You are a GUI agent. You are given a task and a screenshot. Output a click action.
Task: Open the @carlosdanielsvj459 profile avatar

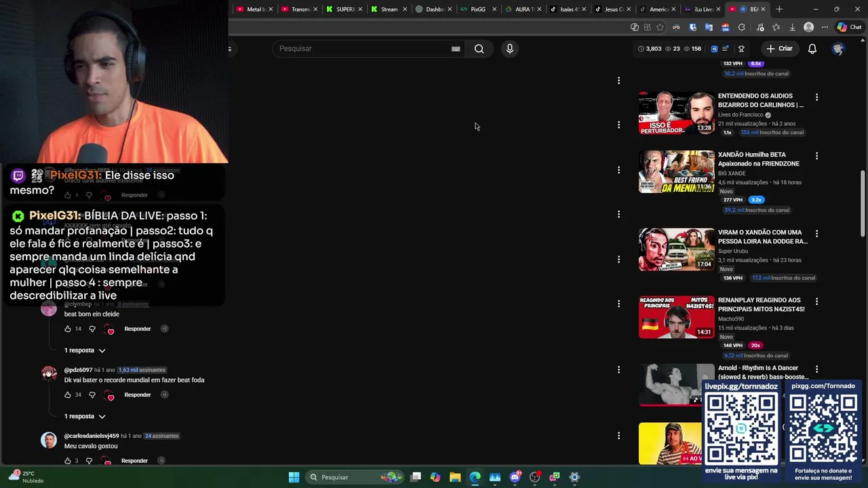49,440
